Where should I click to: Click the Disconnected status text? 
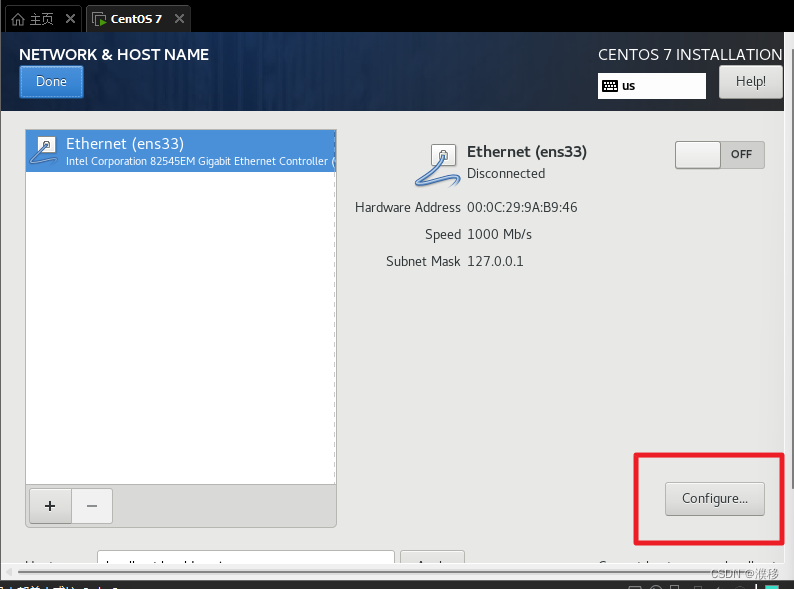[506, 174]
